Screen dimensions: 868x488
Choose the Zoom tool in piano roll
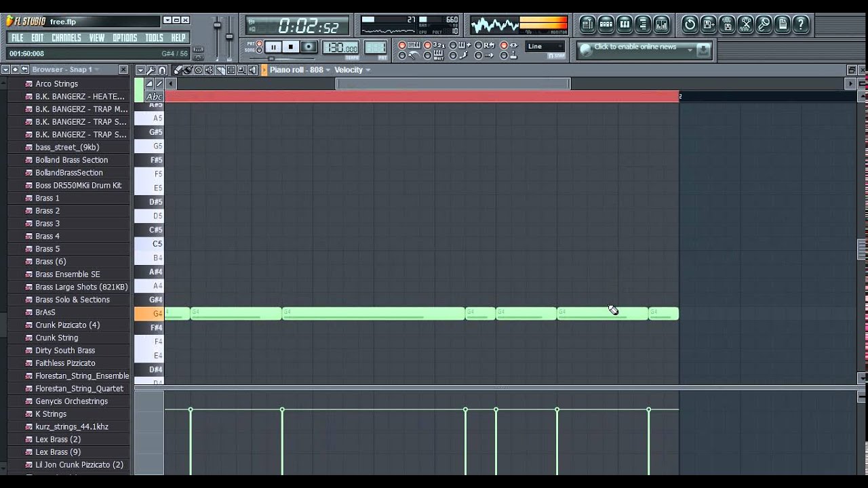[241, 70]
